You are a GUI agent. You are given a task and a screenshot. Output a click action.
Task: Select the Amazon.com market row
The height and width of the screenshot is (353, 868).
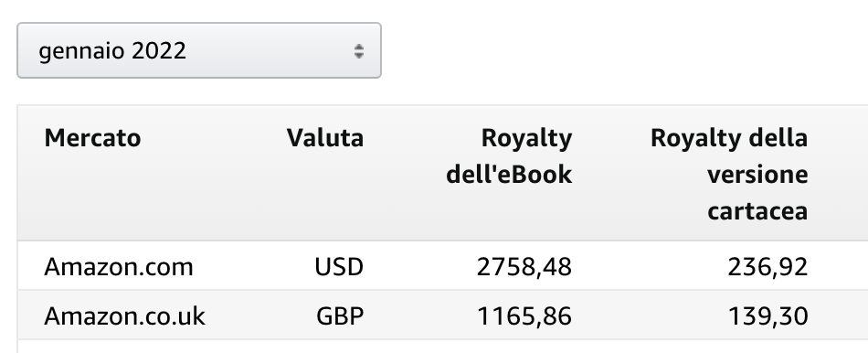point(443,266)
